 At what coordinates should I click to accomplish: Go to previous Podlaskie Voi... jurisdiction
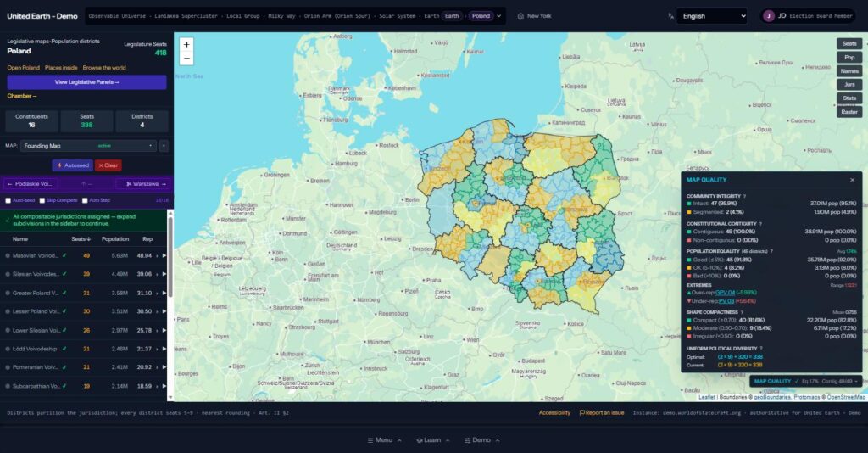coord(30,184)
